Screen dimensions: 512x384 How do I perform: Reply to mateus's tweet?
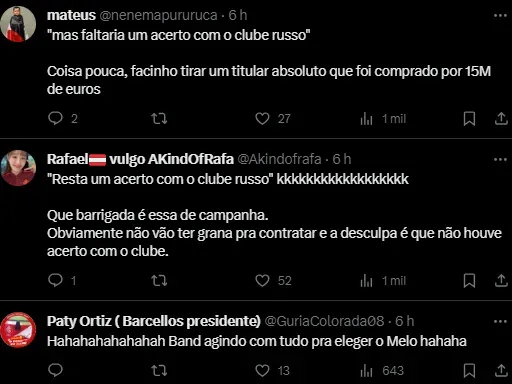(55, 118)
